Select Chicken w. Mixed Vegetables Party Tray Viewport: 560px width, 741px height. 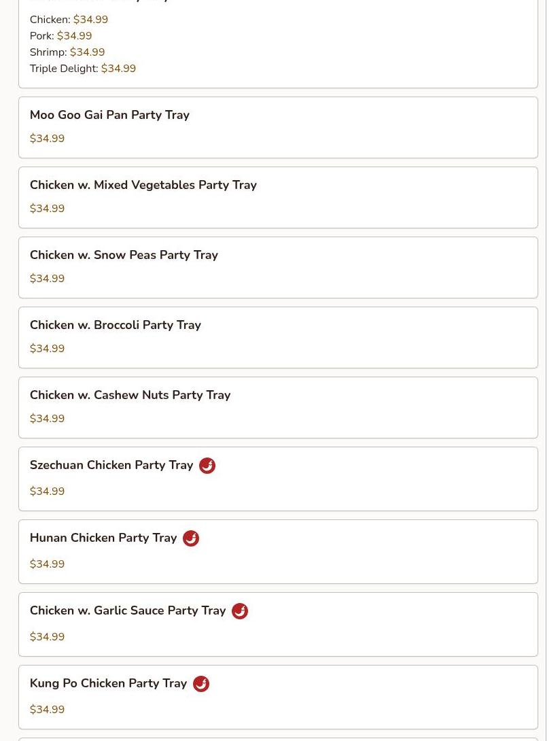143,185
